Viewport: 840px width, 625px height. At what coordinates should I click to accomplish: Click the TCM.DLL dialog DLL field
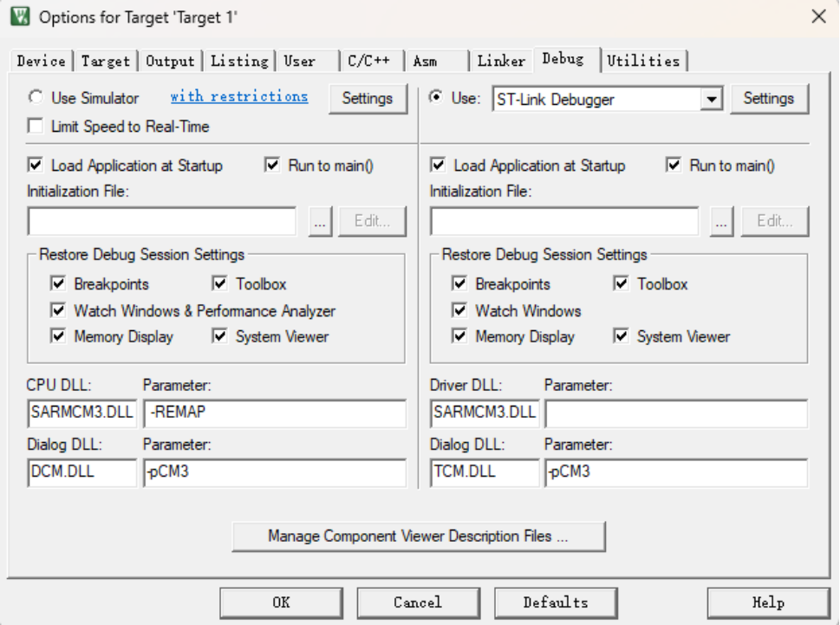485,472
